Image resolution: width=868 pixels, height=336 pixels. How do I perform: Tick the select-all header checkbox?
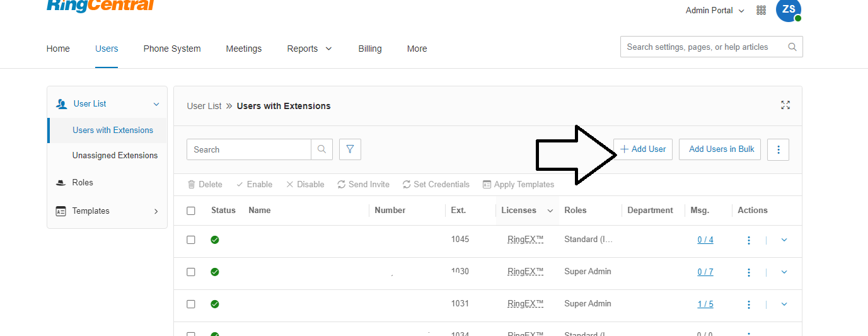pyautogui.click(x=191, y=211)
